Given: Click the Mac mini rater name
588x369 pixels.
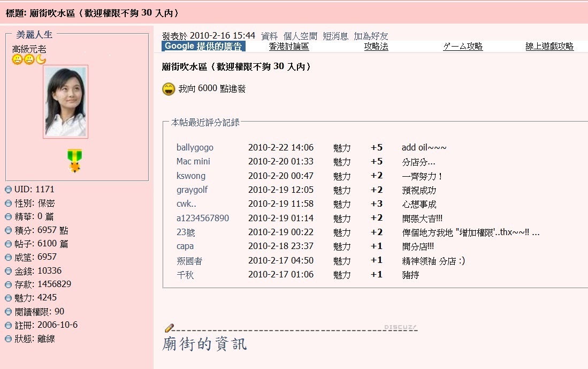Looking at the screenshot, I should tap(194, 161).
